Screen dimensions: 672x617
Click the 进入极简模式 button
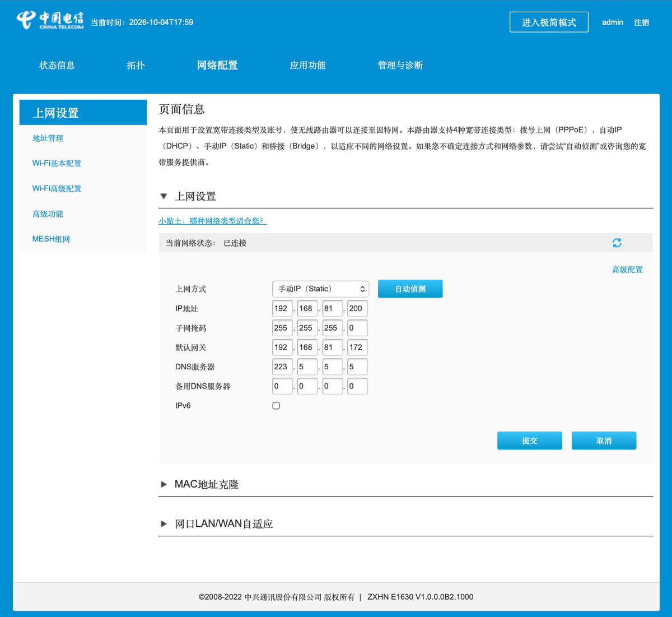(549, 22)
